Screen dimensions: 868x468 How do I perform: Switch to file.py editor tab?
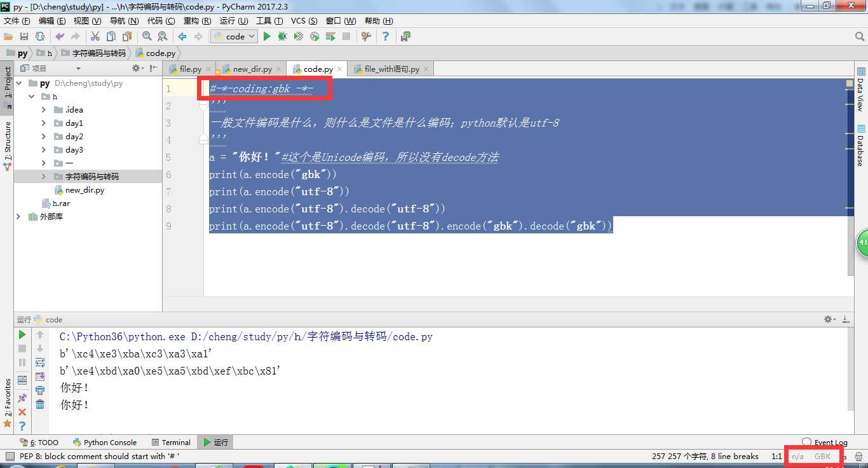pyautogui.click(x=190, y=69)
